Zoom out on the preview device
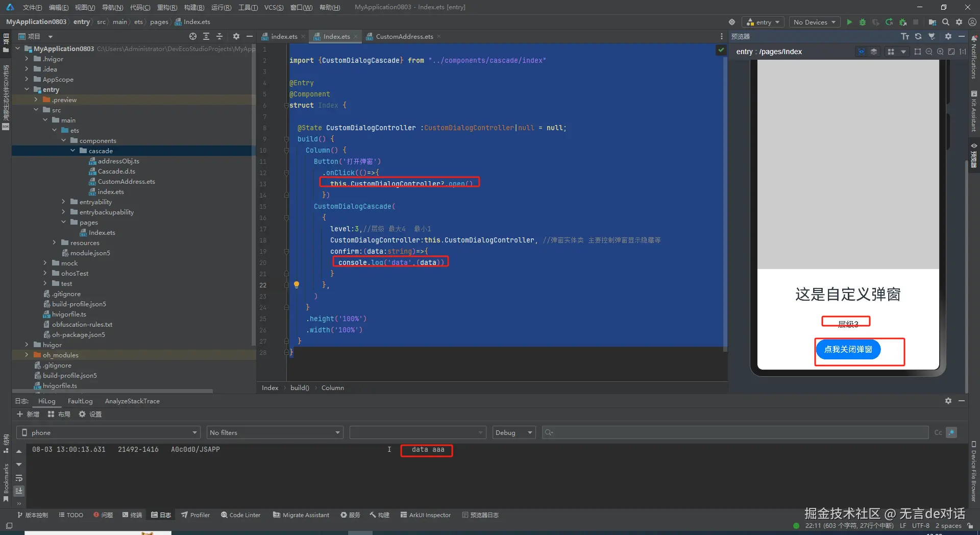The height and width of the screenshot is (535, 980). point(929,52)
